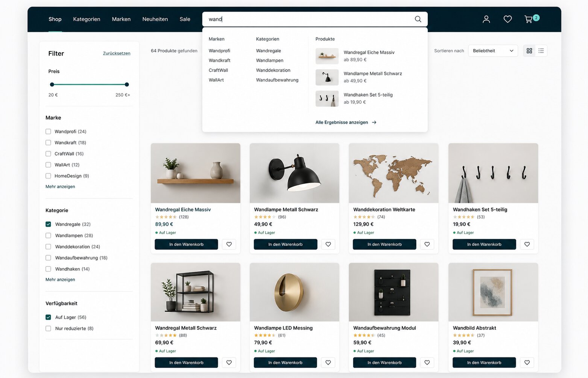Screen dimensions: 588x378
Task: Select WallArt brand suggestion
Action: 216,80
